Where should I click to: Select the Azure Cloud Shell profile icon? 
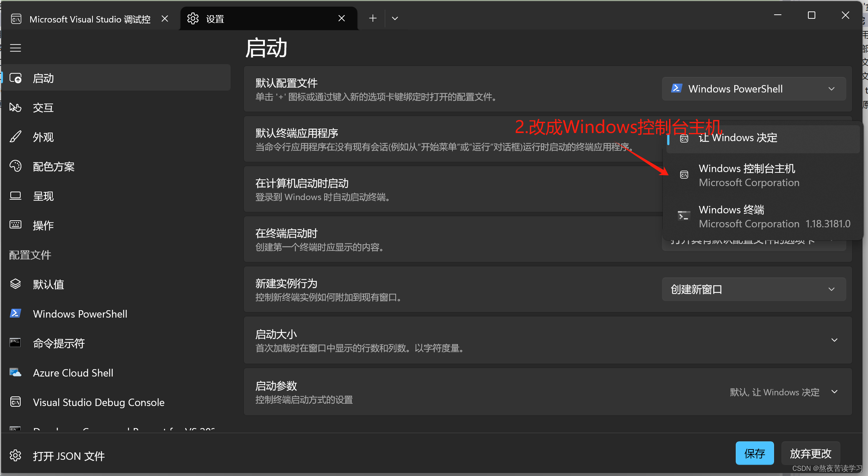(x=15, y=372)
